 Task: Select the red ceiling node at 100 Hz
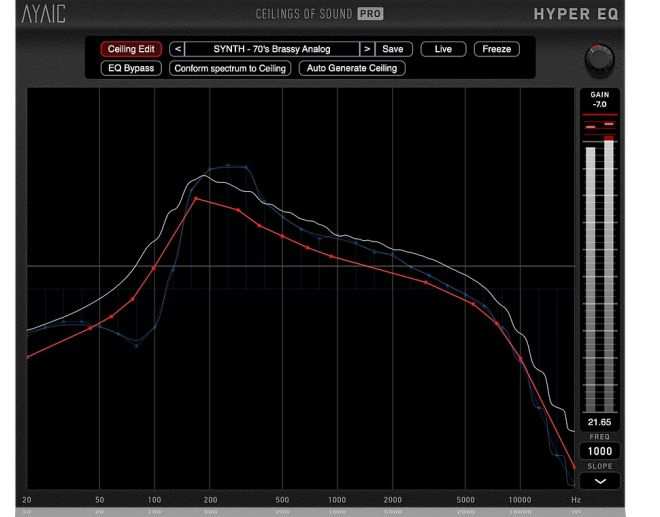click(154, 268)
